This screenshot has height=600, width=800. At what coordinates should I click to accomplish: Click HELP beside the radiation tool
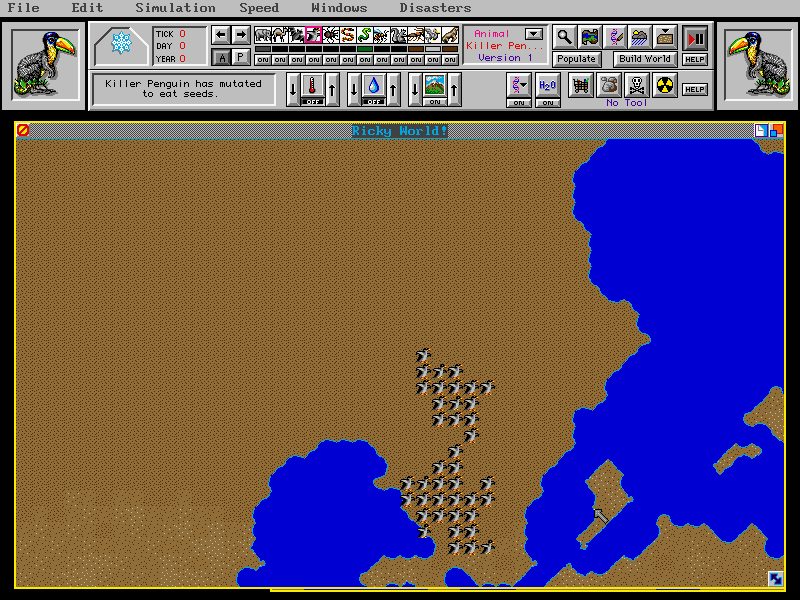[695, 89]
